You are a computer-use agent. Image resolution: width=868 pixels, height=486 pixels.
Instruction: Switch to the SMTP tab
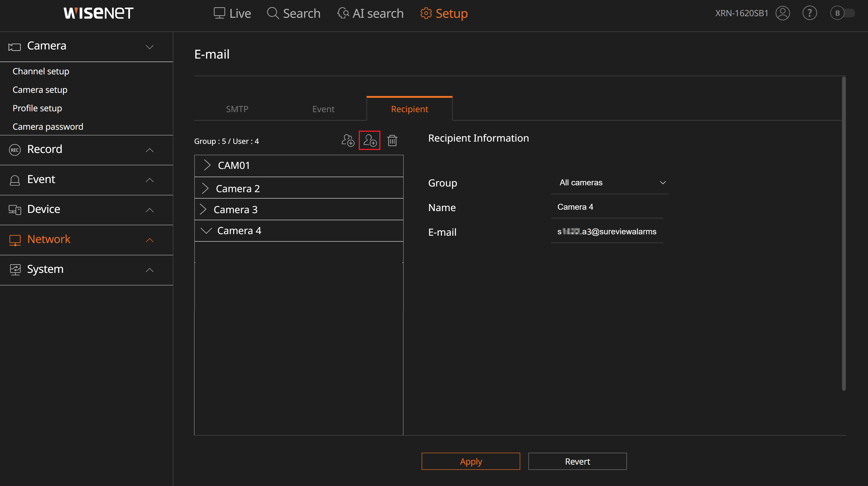[x=237, y=109]
